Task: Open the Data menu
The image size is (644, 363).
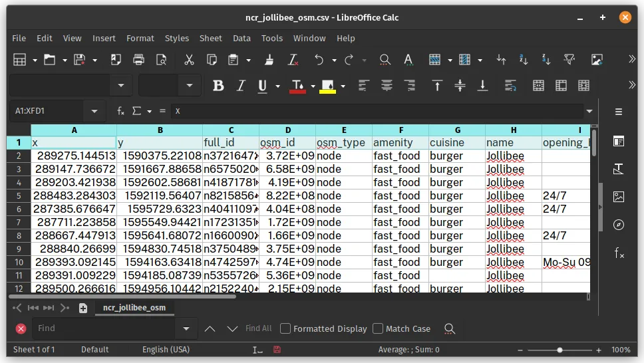Action: tap(241, 38)
